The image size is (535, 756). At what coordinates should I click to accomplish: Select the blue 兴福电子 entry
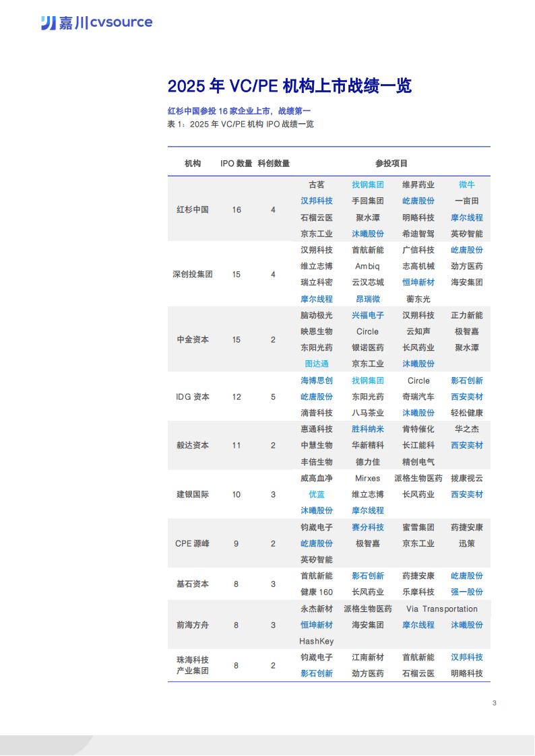(367, 315)
